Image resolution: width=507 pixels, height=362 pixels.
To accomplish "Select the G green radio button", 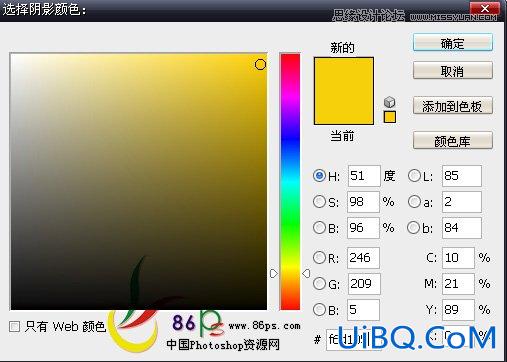I will tap(319, 283).
